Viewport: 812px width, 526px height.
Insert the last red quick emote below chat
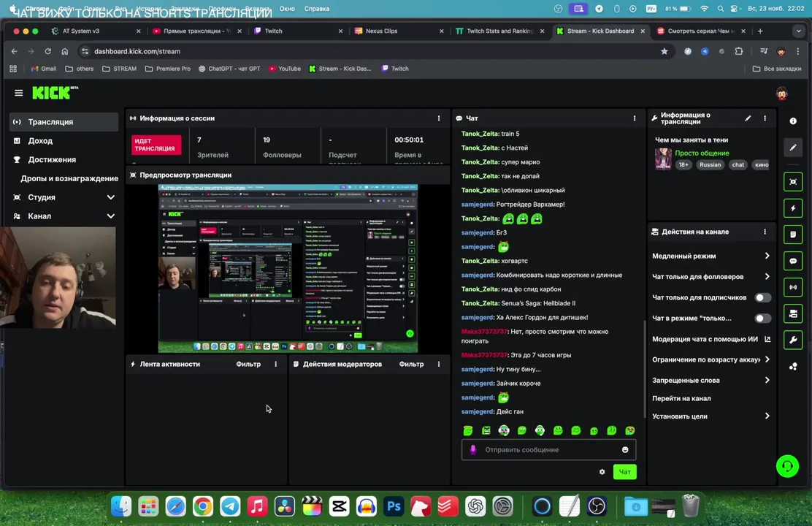tap(630, 430)
